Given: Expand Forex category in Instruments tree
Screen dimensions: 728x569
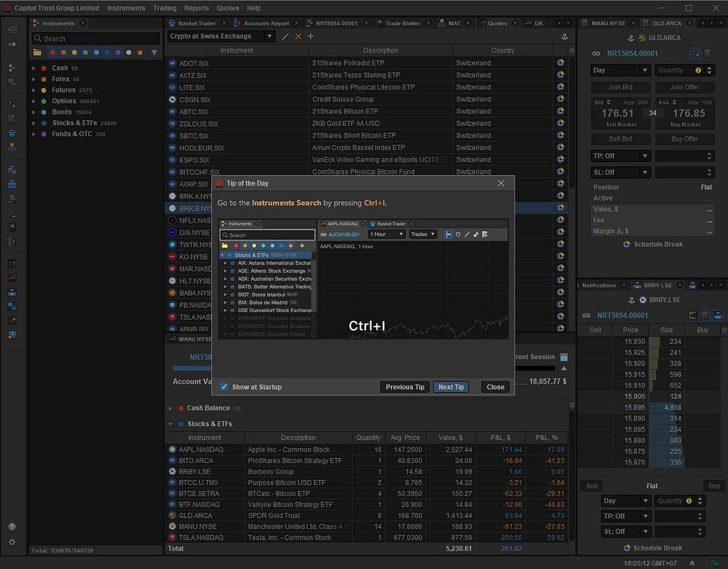Looking at the screenshot, I should click(x=33, y=80).
